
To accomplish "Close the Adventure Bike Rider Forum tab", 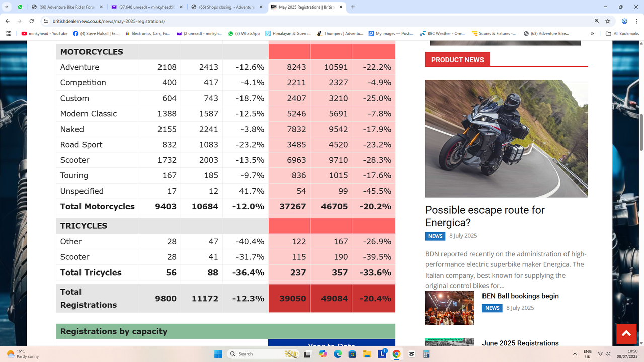I will [x=100, y=7].
